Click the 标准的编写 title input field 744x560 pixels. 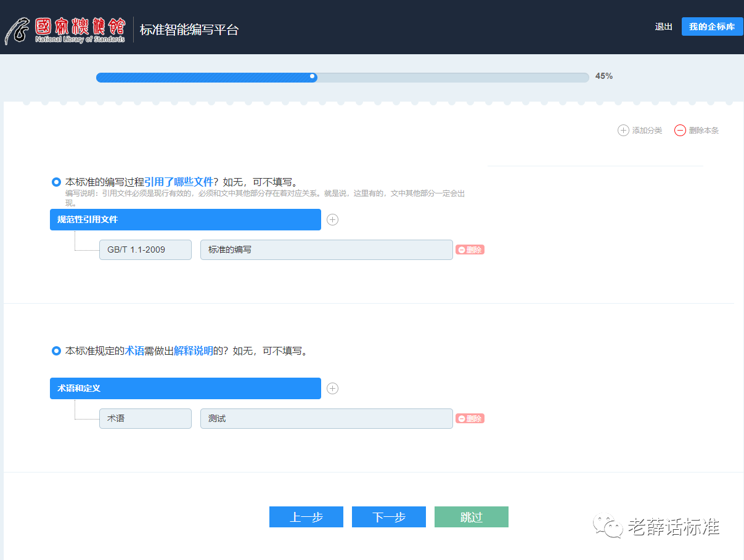[x=326, y=250]
